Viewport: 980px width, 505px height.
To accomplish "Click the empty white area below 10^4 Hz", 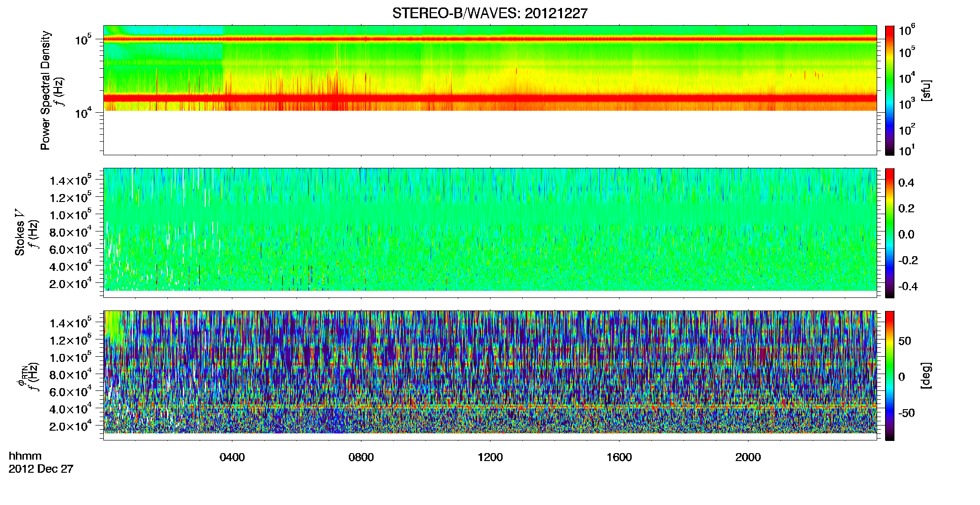I will [490, 133].
